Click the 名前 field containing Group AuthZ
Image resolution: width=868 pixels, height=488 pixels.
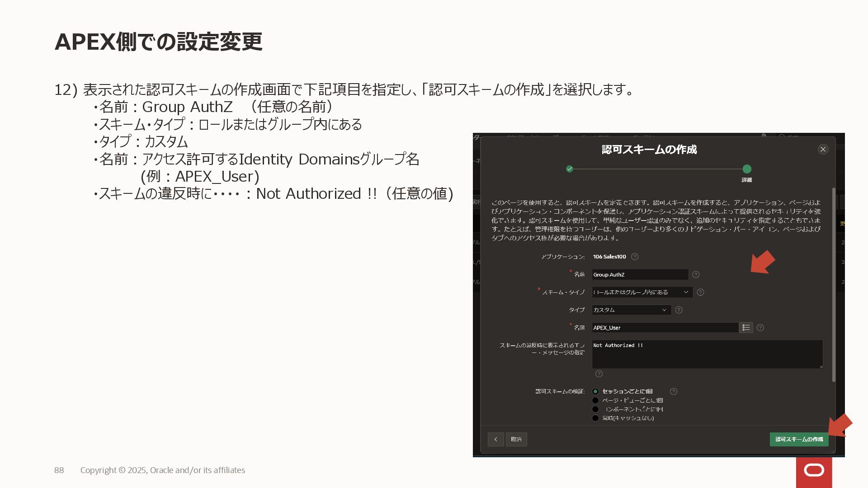tap(640, 274)
